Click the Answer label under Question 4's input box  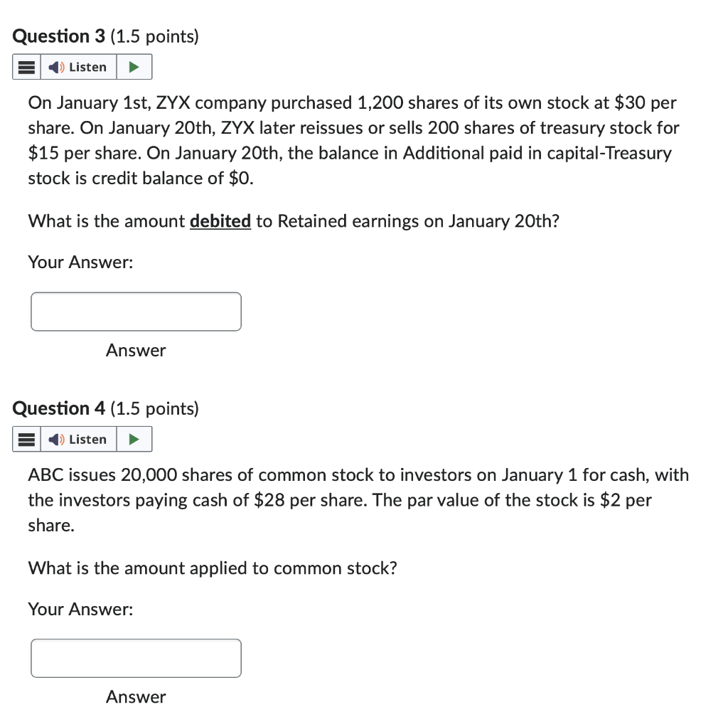tap(135, 697)
